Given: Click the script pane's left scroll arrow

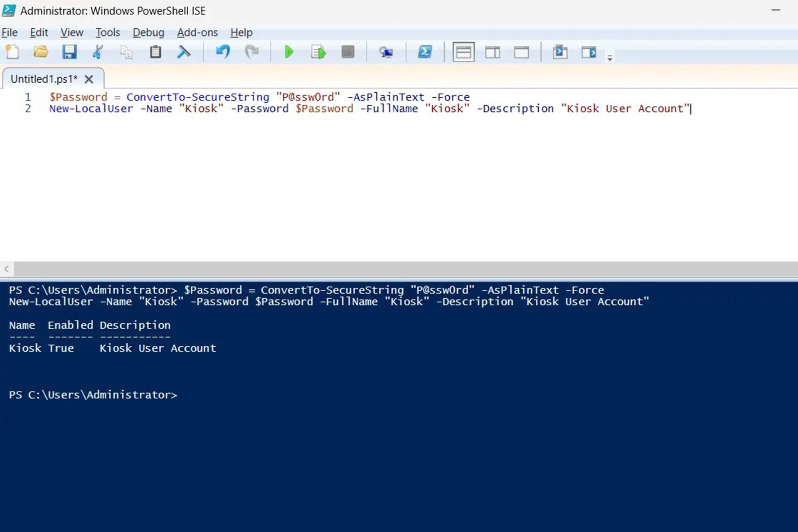Looking at the screenshot, I should pyautogui.click(x=7, y=269).
